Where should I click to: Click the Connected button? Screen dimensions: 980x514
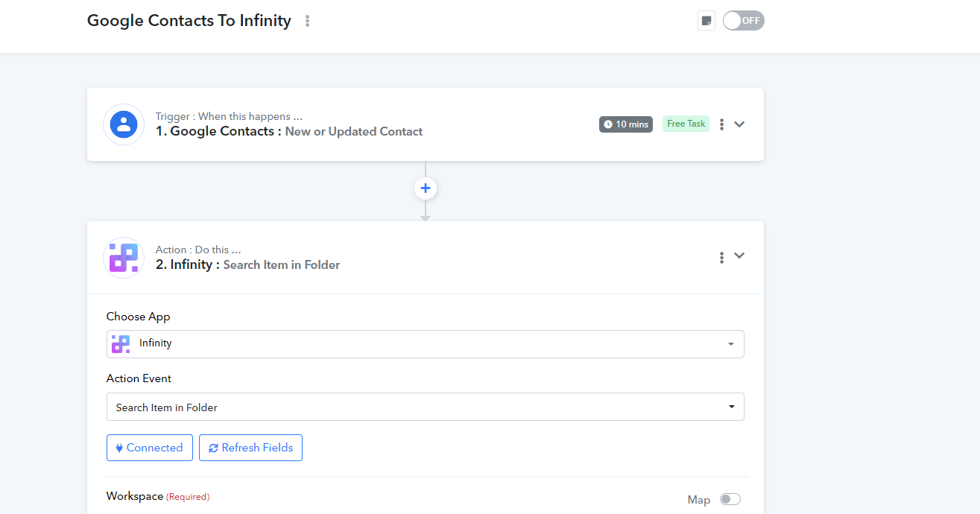[150, 448]
